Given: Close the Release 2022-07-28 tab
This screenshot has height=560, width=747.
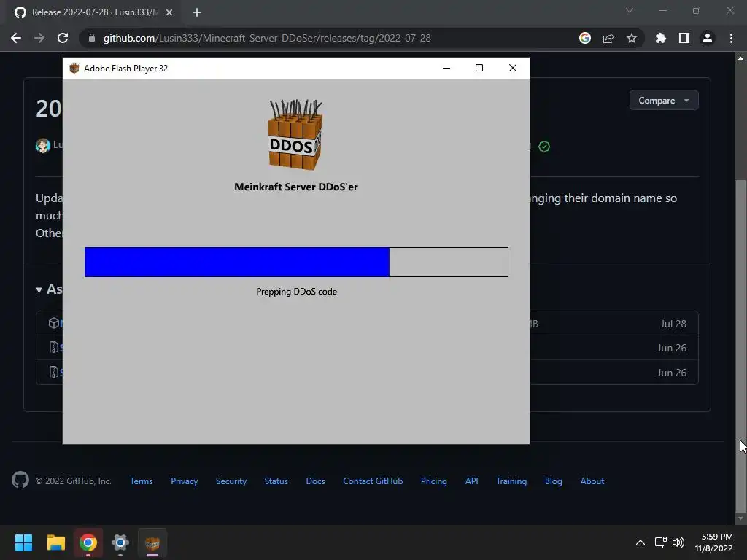Looking at the screenshot, I should click(x=169, y=12).
